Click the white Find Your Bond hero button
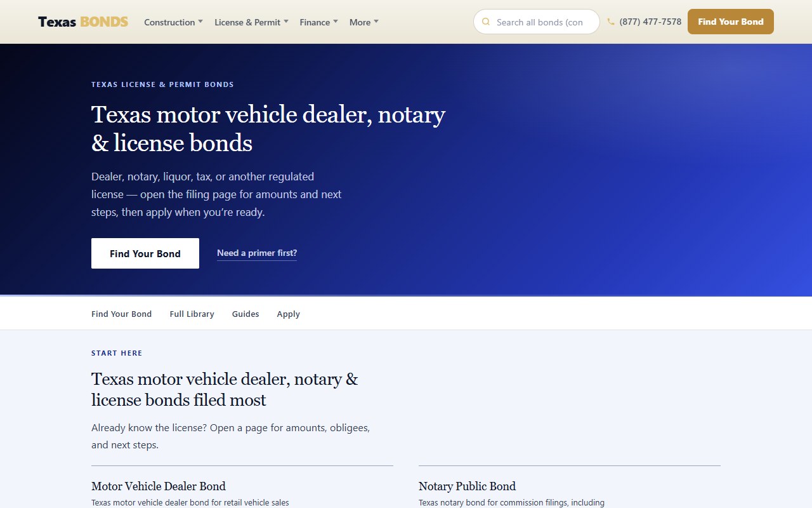812x508 pixels. (145, 253)
